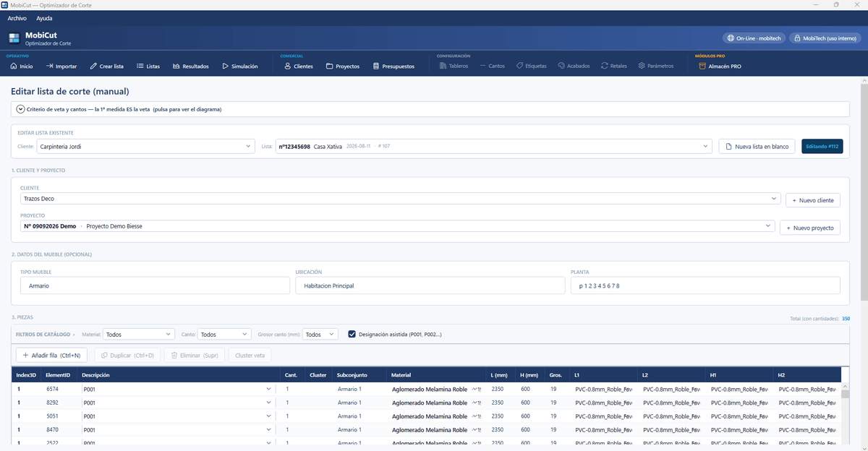
Task: Open the Importar tool
Action: [x=61, y=66]
